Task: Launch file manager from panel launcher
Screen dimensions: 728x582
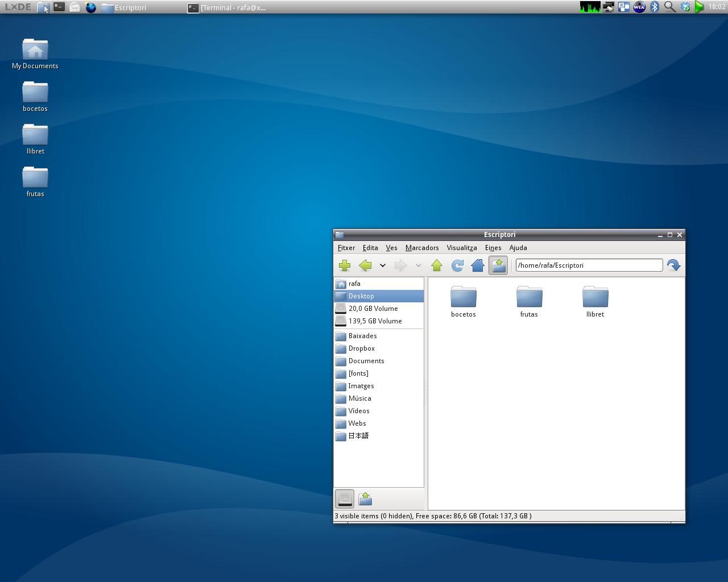Action: click(x=43, y=7)
